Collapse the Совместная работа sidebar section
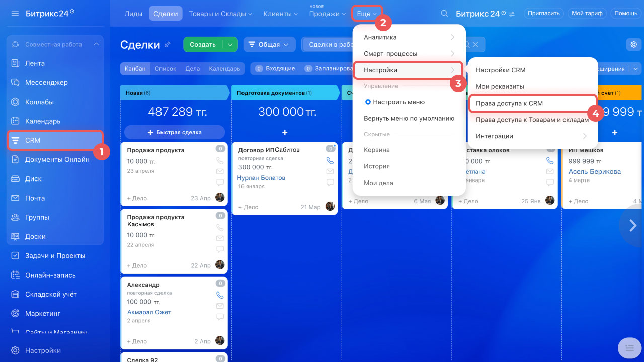The image size is (644, 362). [x=96, y=44]
